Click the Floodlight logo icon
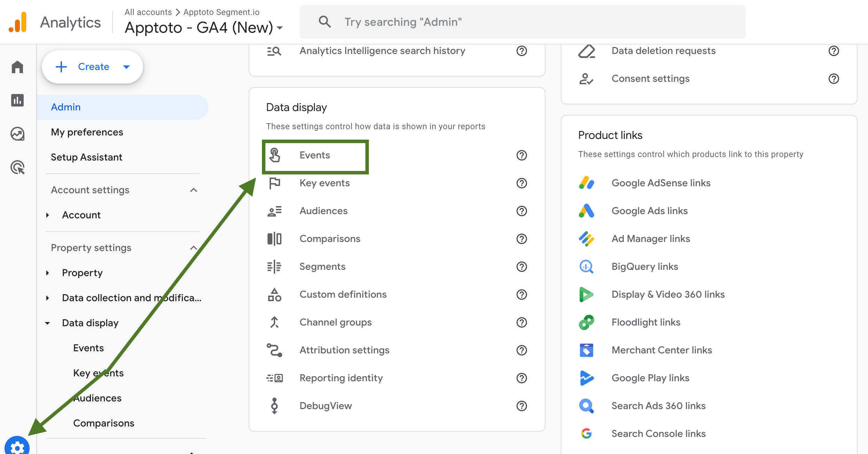The width and height of the screenshot is (868, 454). [x=587, y=322]
